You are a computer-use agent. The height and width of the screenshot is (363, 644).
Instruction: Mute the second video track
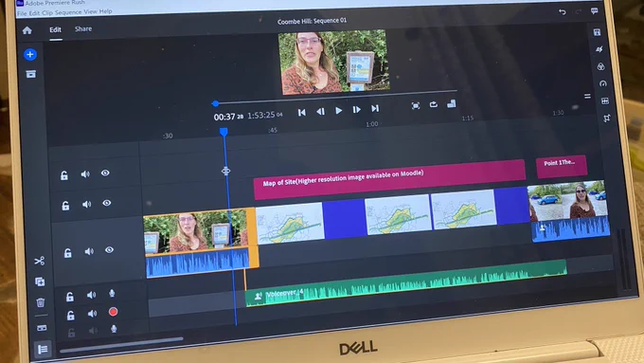[86, 204]
